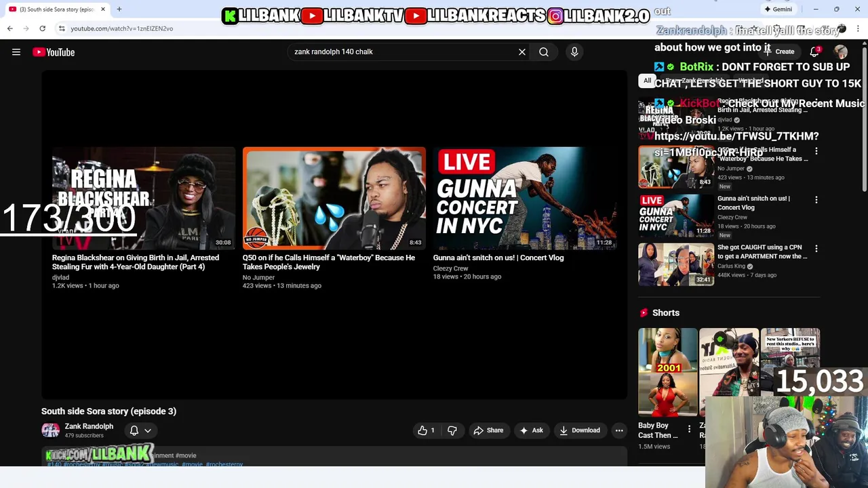Open the Chrome three-dot menu
The width and height of the screenshot is (868, 488).
tap(859, 28)
